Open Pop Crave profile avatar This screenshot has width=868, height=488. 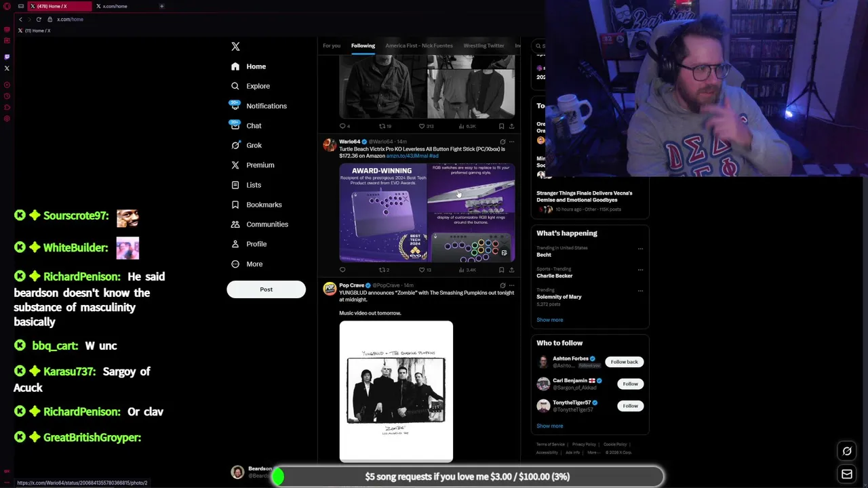(x=330, y=289)
